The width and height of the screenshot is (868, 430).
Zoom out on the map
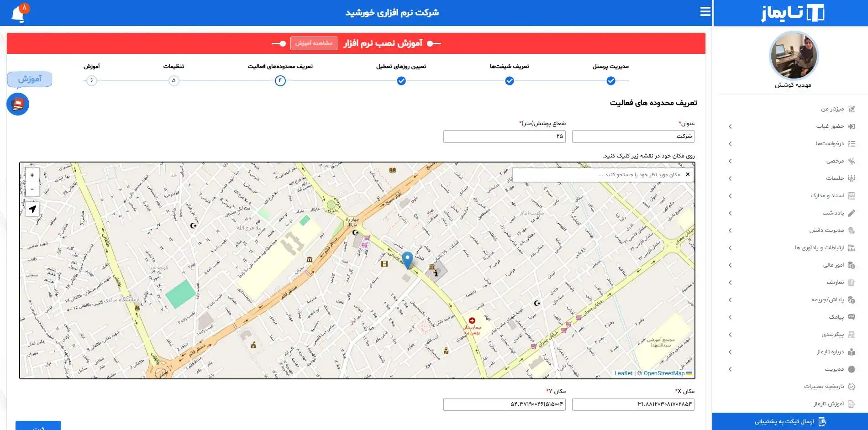(32, 189)
